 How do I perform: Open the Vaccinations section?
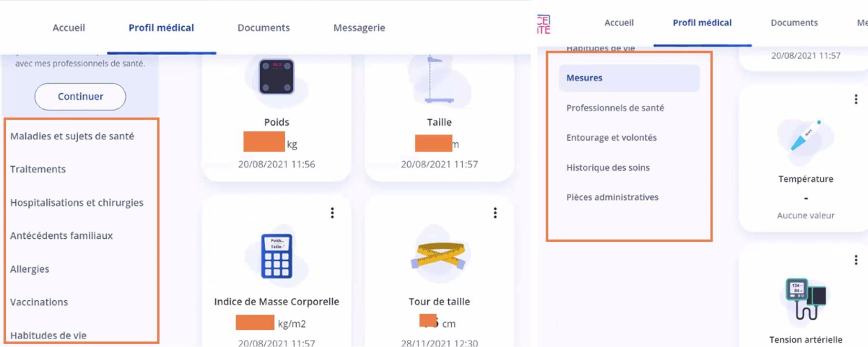(39, 302)
